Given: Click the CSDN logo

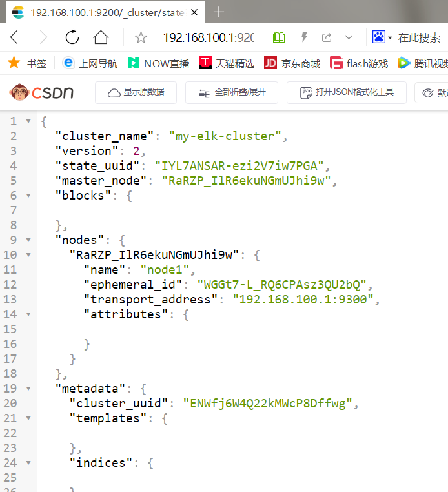Looking at the screenshot, I should coord(41,92).
